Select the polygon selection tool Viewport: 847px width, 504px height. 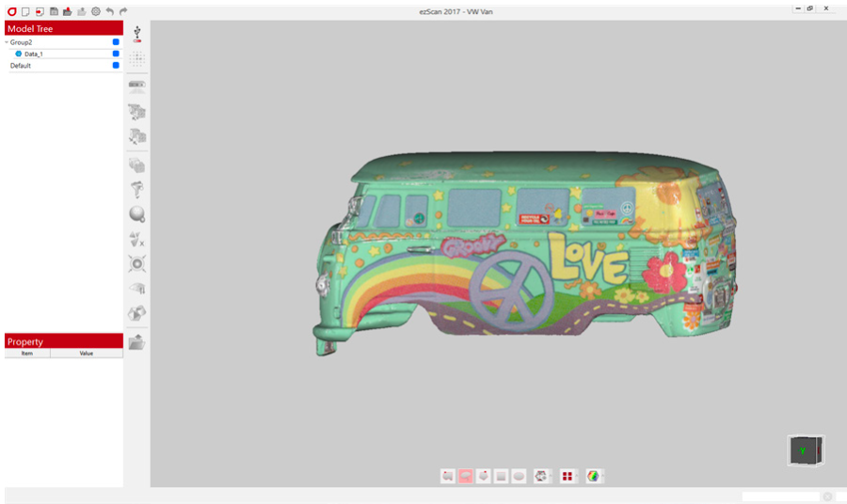(x=484, y=476)
